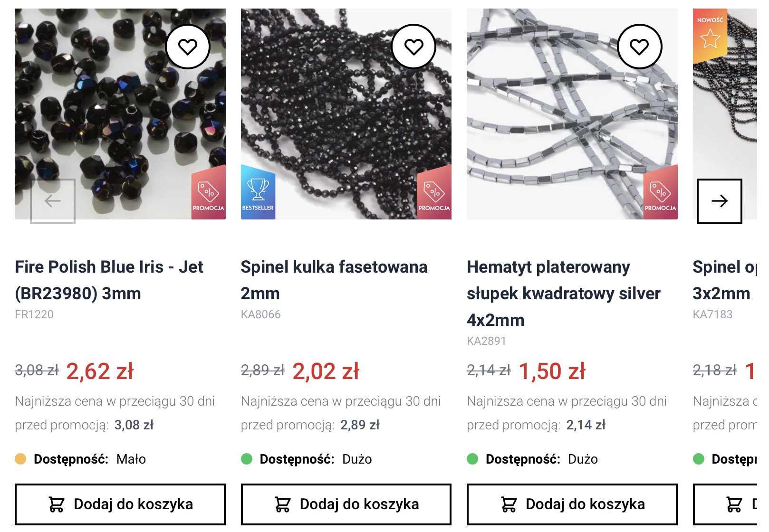Add Spinel kulka fasetowana to cart

tap(346, 504)
